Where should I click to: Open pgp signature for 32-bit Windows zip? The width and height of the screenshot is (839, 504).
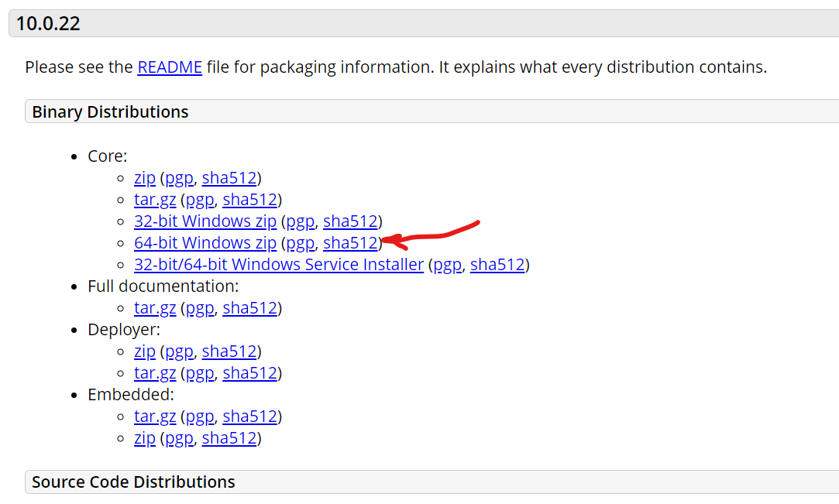(x=300, y=221)
